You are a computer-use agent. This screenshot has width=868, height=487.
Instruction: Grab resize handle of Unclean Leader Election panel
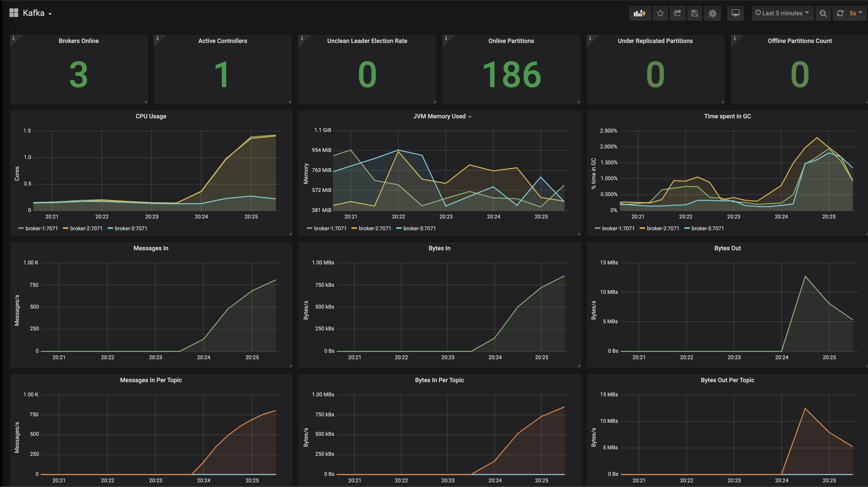click(x=434, y=102)
